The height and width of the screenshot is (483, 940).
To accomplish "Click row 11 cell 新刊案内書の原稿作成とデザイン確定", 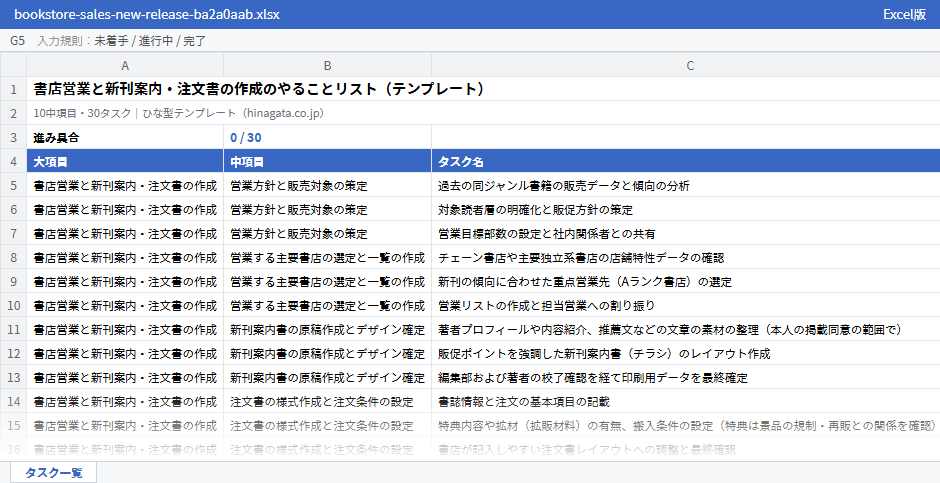I will pyautogui.click(x=327, y=329).
